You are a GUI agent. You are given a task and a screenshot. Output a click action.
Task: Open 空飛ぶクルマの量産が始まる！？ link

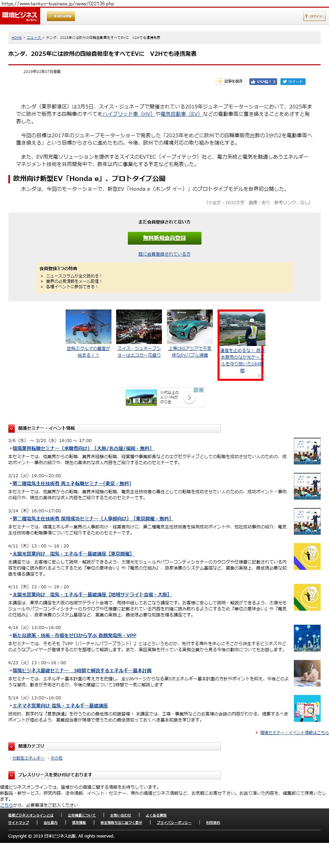pyautogui.click(x=88, y=352)
